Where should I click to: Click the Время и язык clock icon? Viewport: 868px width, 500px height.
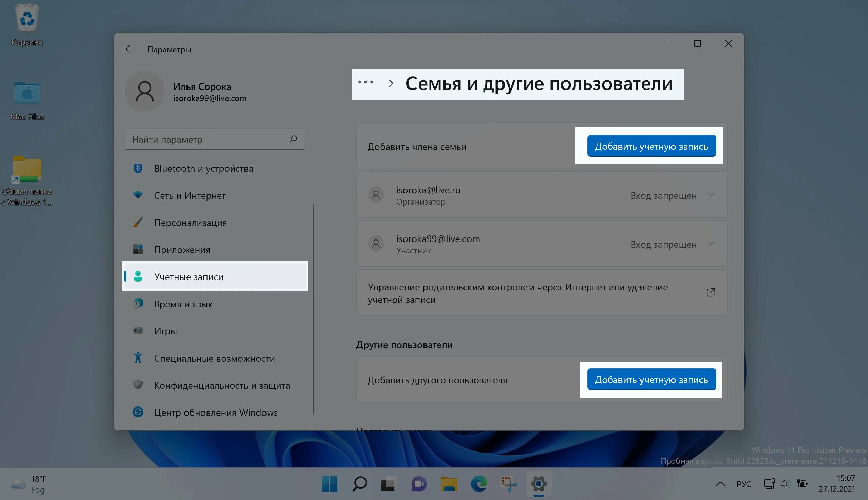pyautogui.click(x=138, y=304)
